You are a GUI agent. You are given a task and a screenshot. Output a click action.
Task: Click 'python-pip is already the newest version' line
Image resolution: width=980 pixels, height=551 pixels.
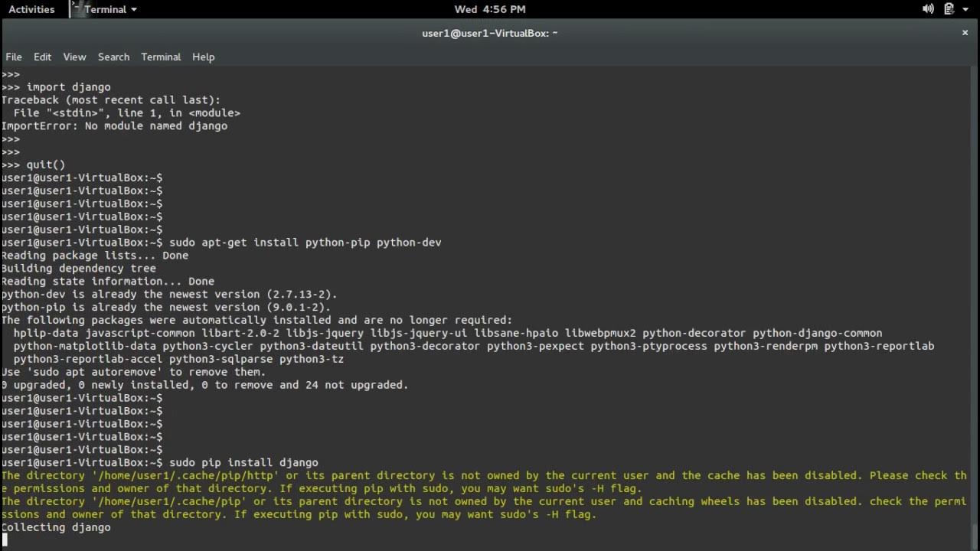click(166, 307)
